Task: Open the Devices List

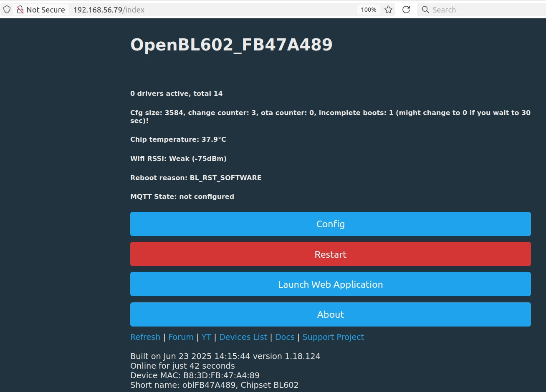Action: click(243, 337)
